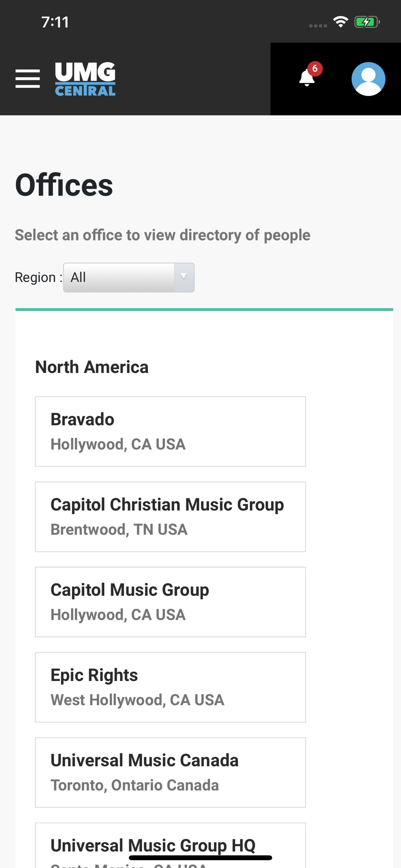Viewport: 401px width, 868px height.
Task: Tap the 7:11 clock in status bar
Action: pyautogui.click(x=55, y=22)
